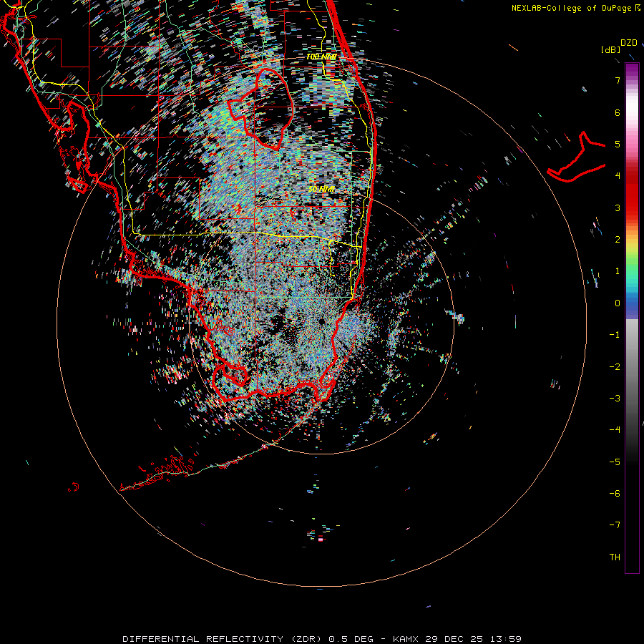
Task: Click the color scale label 4
Action: click(618, 176)
